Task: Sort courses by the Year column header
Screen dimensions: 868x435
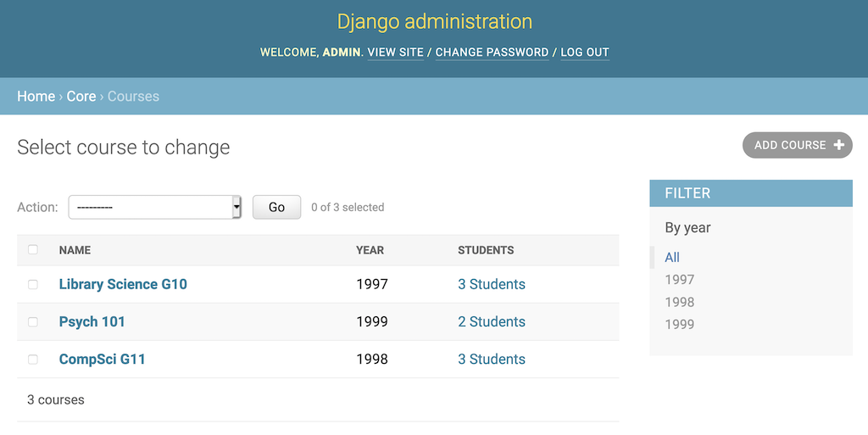Action: pos(370,250)
